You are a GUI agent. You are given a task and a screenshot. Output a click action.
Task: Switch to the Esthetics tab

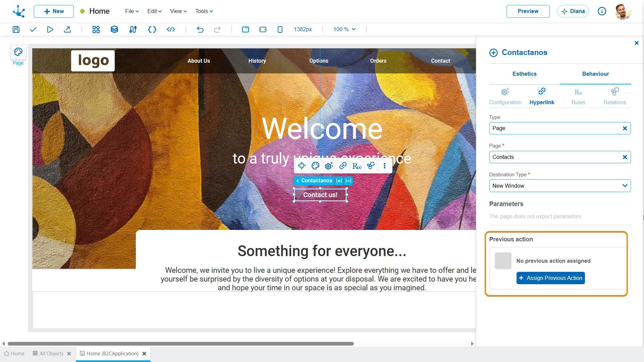524,74
